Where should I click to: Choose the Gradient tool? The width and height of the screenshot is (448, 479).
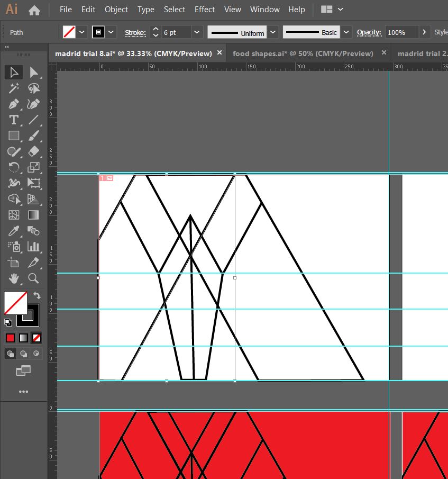pyautogui.click(x=33, y=215)
